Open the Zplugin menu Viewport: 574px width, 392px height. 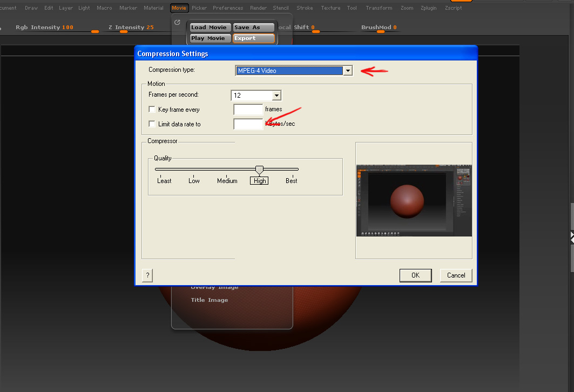point(428,8)
